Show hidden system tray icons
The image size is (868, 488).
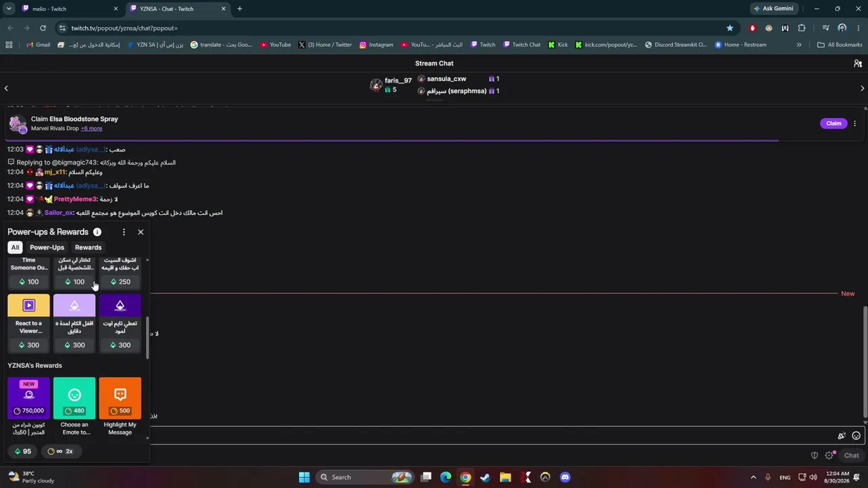(x=753, y=477)
